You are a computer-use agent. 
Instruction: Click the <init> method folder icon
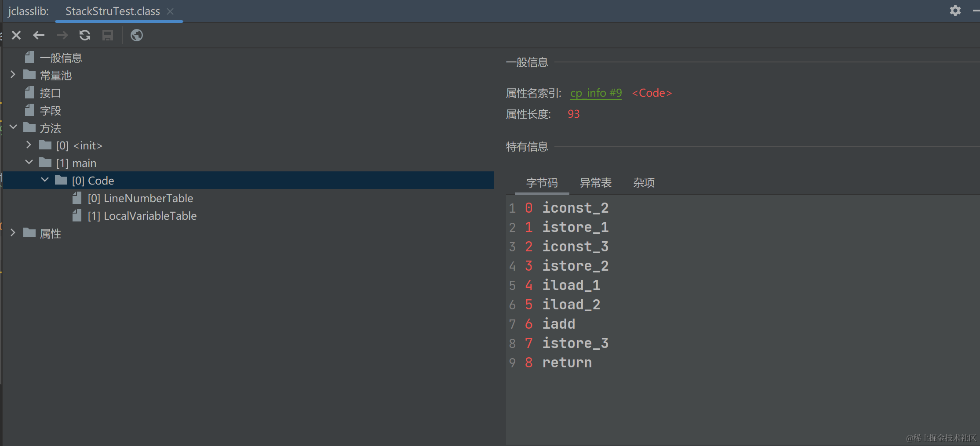click(x=45, y=145)
